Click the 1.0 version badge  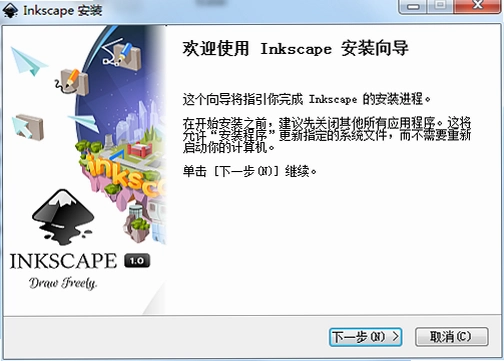pyautogui.click(x=137, y=261)
